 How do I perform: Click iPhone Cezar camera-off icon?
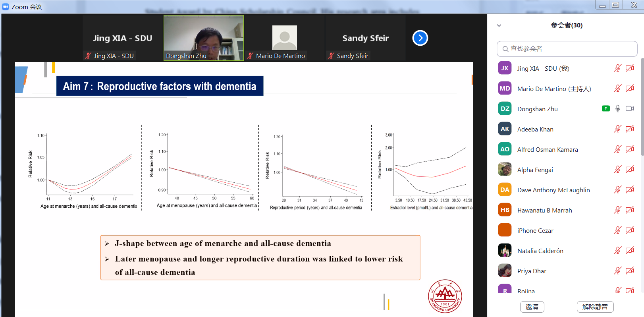tap(630, 230)
